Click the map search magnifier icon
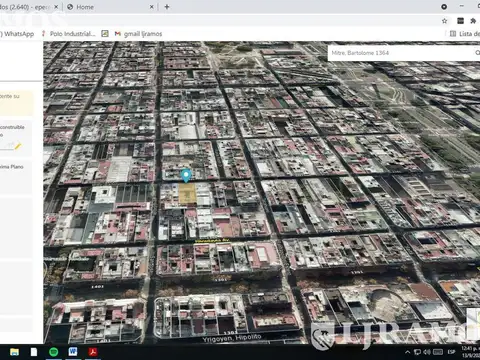The height and width of the screenshot is (360, 480). pos(477,53)
